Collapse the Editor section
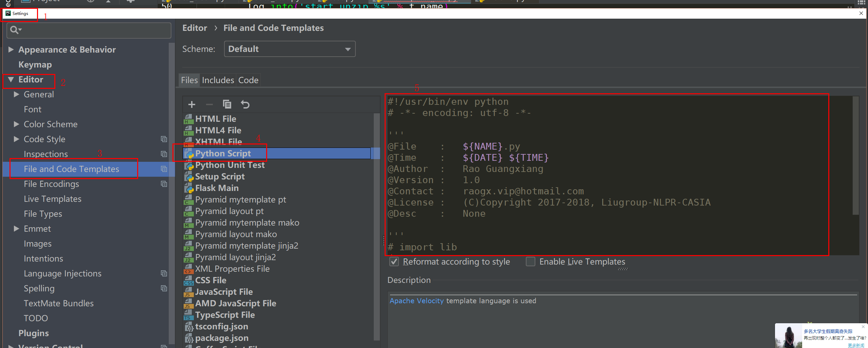This screenshot has height=348, width=868. (11, 79)
